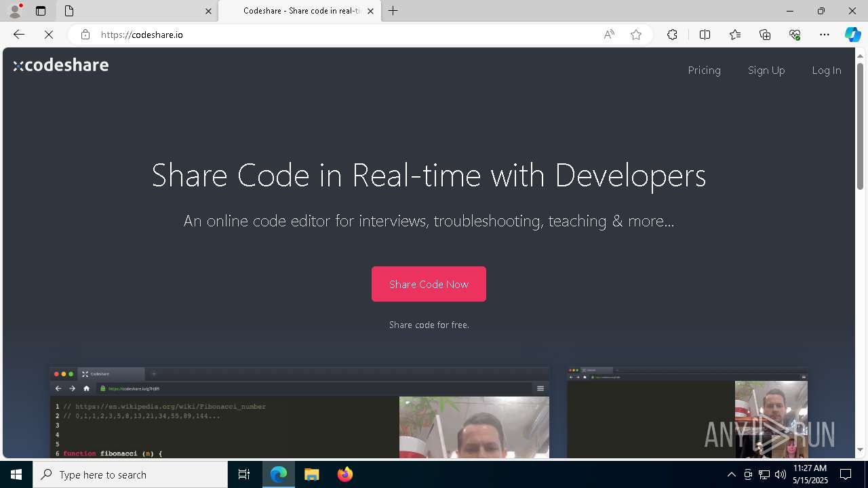Open the Pricing page
The image size is (868, 488).
click(704, 70)
